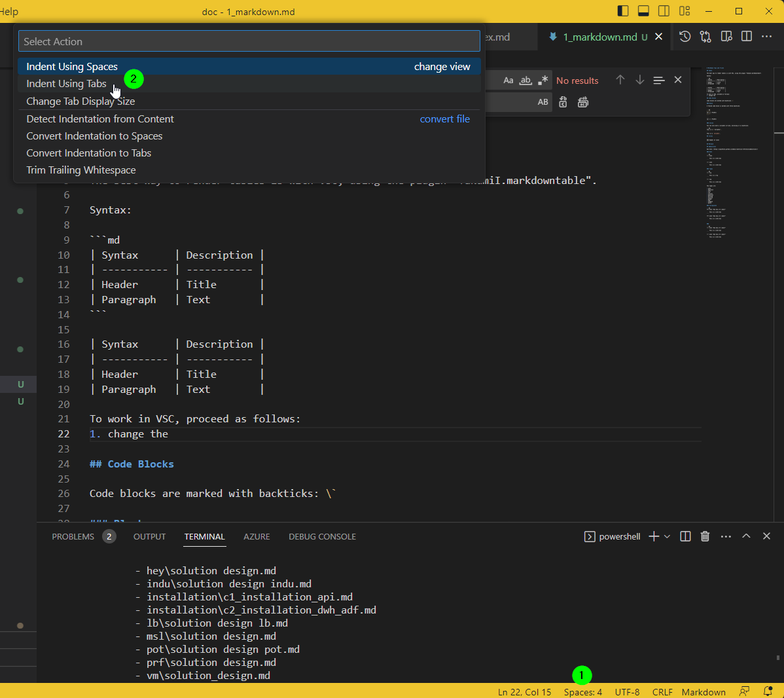This screenshot has height=698, width=784.
Task: Toggle Find in Selection icon
Action: (x=659, y=80)
